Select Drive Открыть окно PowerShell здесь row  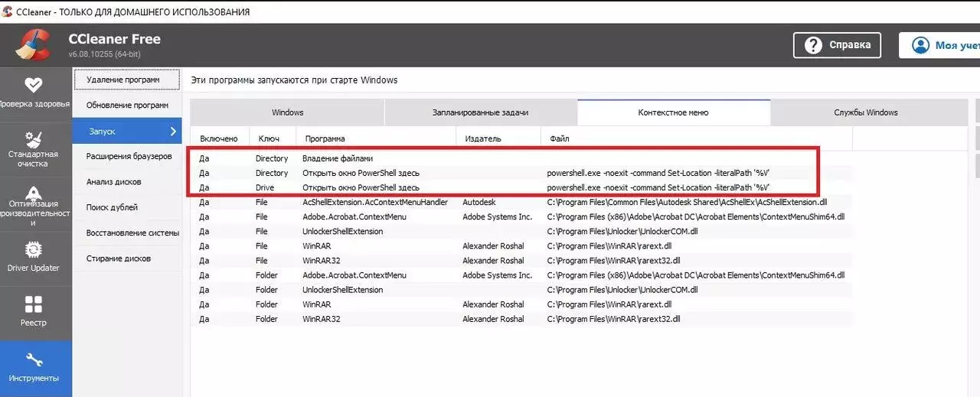click(x=521, y=187)
